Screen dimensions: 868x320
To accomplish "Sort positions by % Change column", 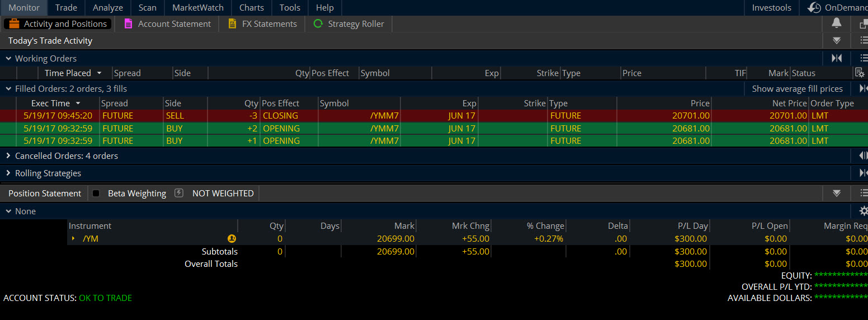I will (x=545, y=225).
